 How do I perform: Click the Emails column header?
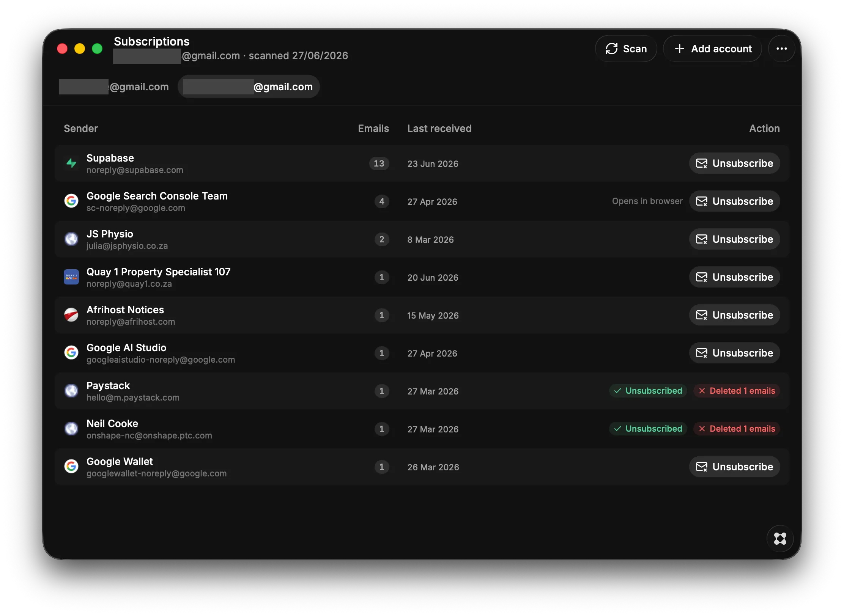[373, 129]
